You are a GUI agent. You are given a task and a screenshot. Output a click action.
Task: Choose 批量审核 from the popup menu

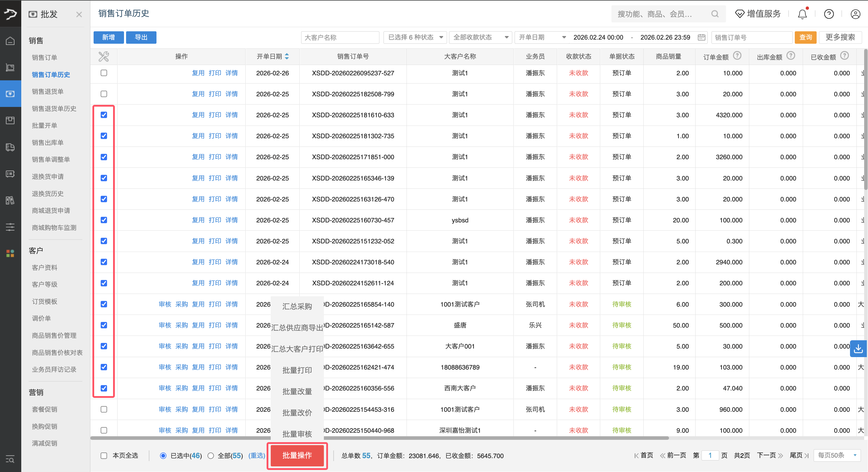point(297,434)
